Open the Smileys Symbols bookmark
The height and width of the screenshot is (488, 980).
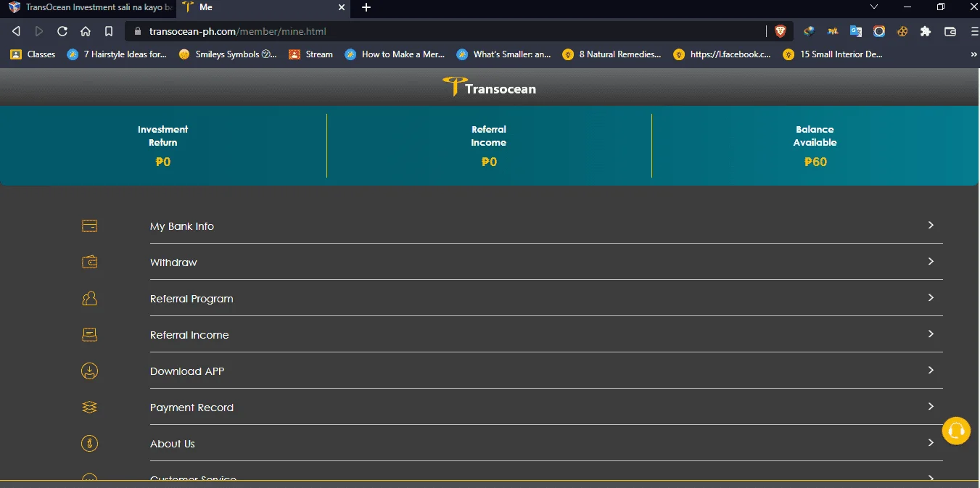pos(228,54)
